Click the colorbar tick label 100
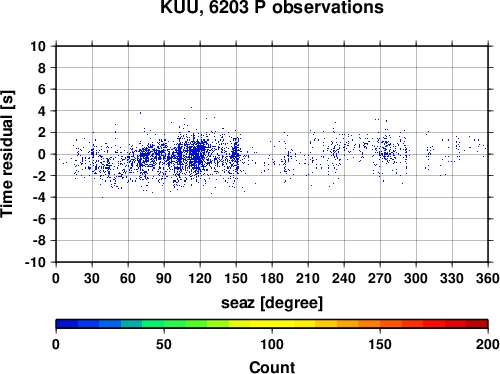 click(x=272, y=344)
